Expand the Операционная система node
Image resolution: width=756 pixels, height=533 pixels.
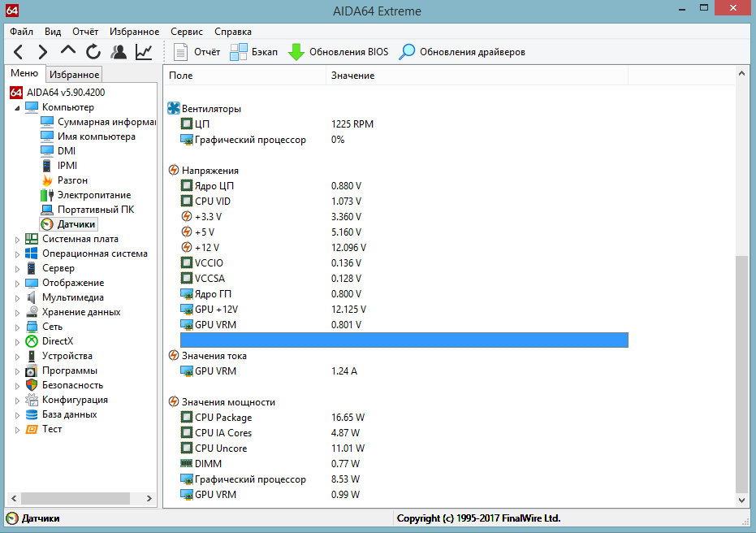pos(17,253)
